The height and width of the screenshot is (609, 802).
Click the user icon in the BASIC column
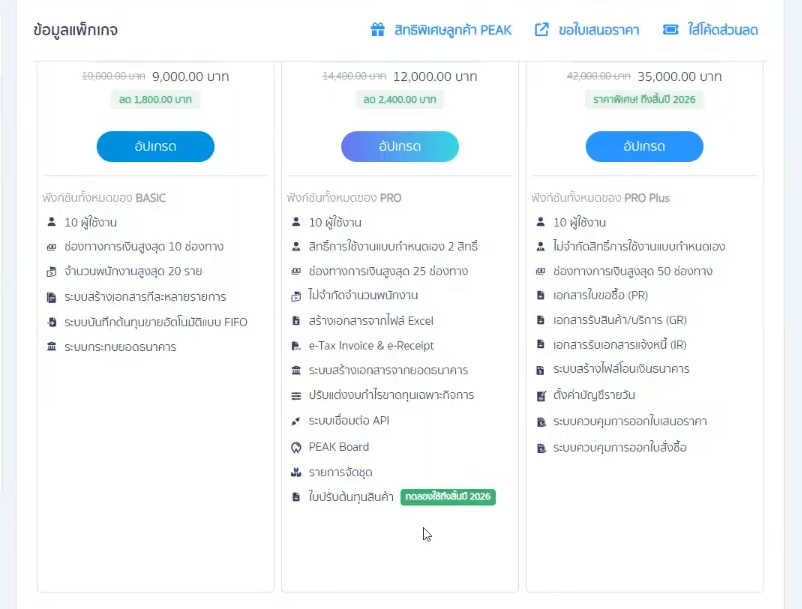pos(51,222)
